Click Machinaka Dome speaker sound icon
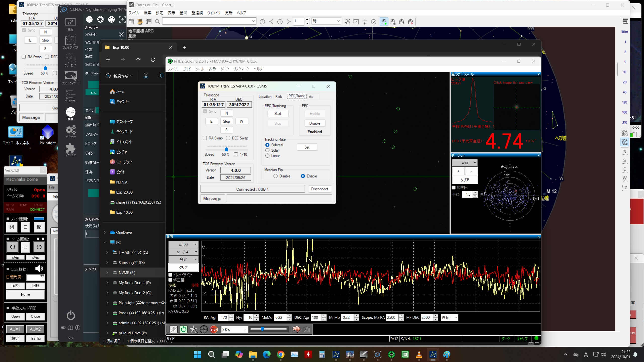The width and height of the screenshot is (644, 362). 39,268
